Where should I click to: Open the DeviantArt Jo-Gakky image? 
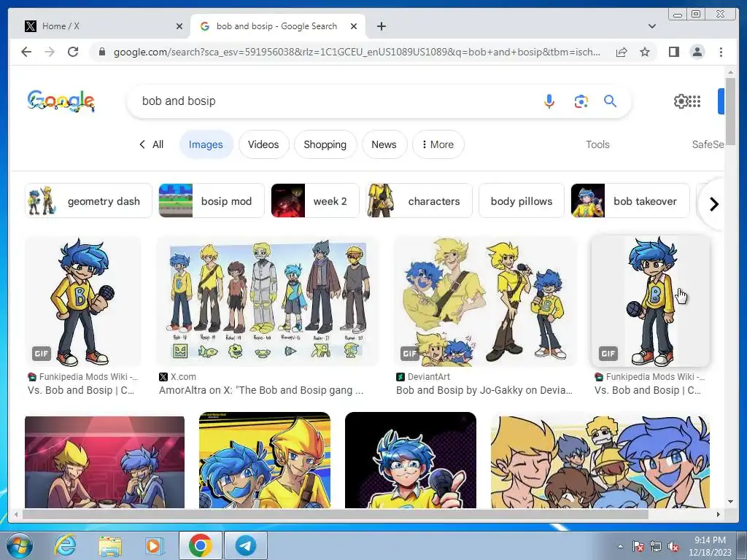[x=485, y=301]
